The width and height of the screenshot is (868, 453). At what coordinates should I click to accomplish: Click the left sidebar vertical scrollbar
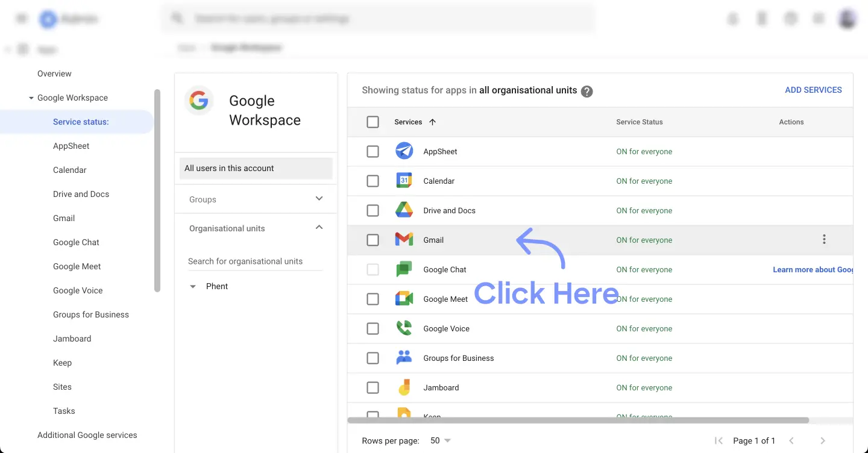tap(157, 190)
